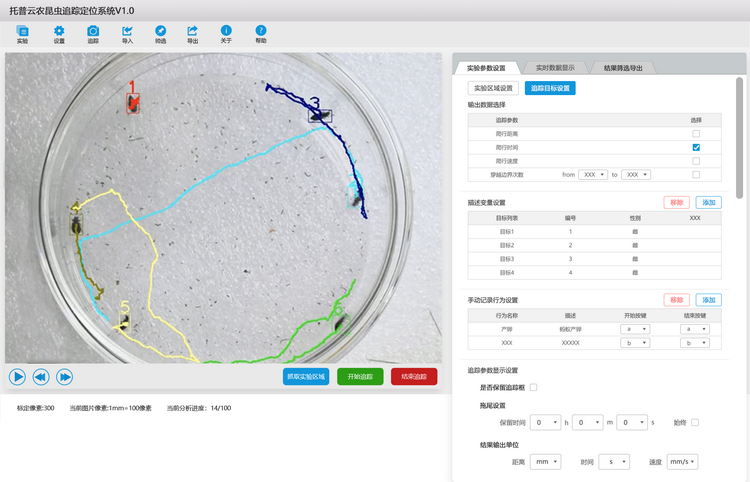Expand the 速度 unit dropdown showing mm/s

pos(681,462)
